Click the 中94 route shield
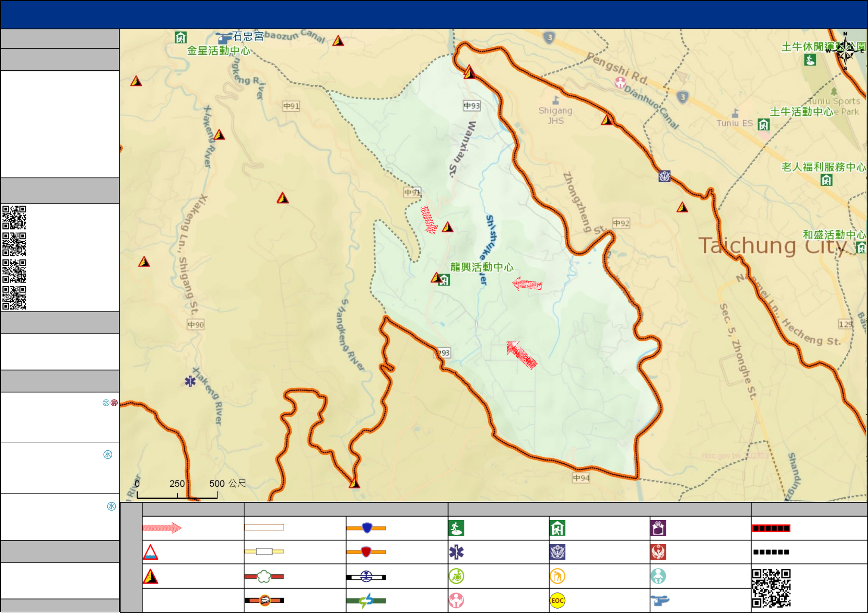This screenshot has height=613, width=868. (x=581, y=478)
